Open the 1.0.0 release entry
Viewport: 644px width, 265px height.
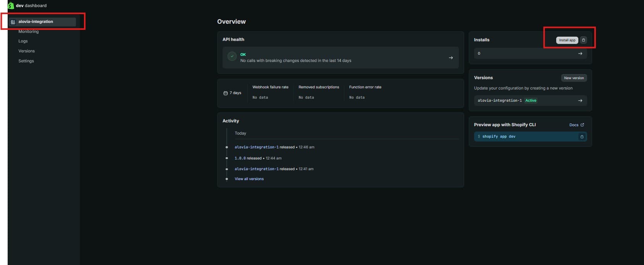tap(240, 158)
